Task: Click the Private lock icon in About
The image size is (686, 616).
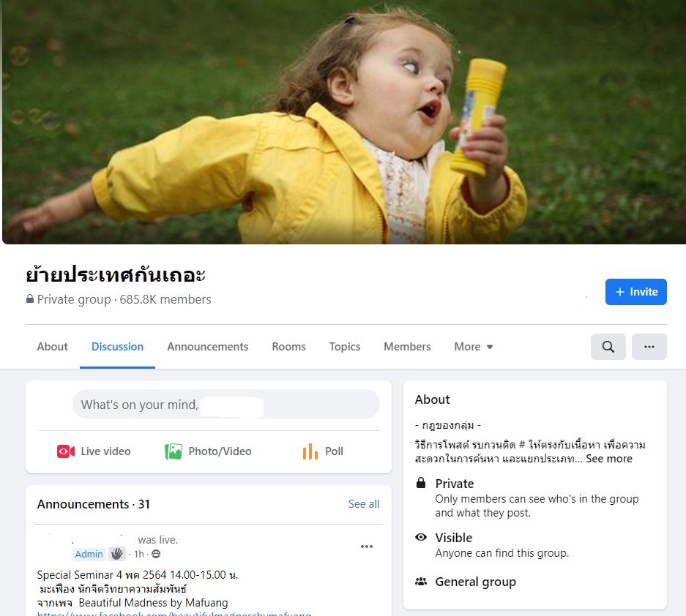Action: point(421,483)
